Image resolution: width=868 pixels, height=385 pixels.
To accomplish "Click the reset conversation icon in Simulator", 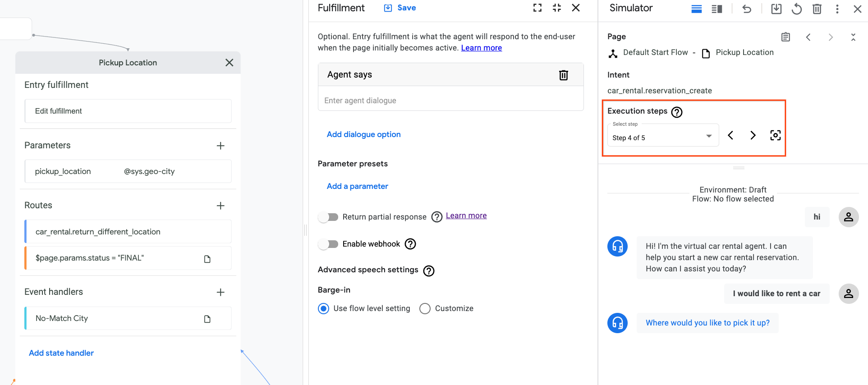I will pos(796,9).
